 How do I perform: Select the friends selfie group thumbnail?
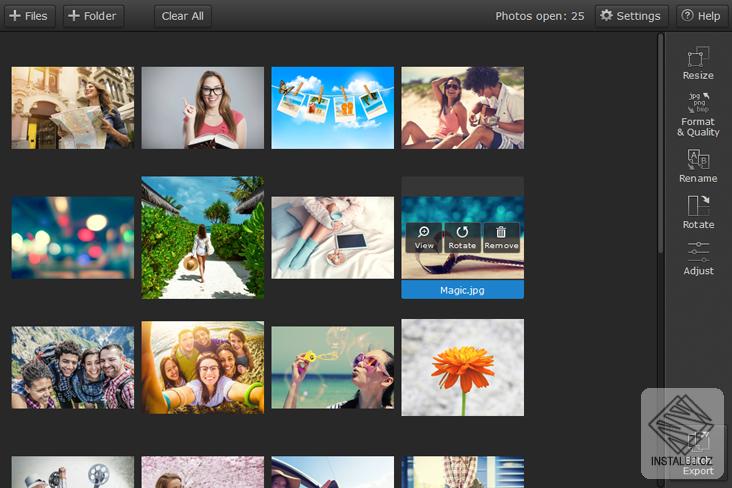point(203,367)
